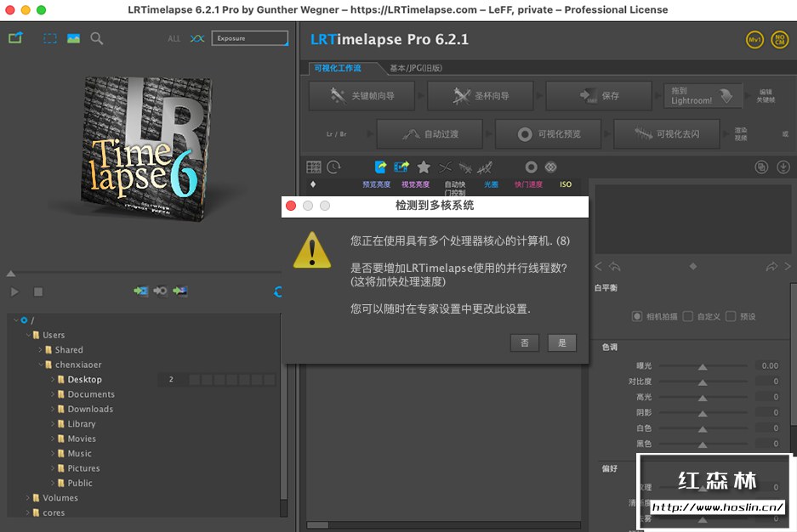797x532 pixels.
Task: Click the 曝光 exposure slider handle
Action: click(703, 366)
